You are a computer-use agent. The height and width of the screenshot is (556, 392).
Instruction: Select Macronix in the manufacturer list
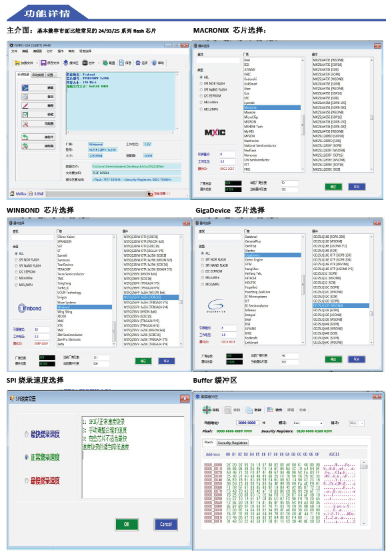(272, 107)
